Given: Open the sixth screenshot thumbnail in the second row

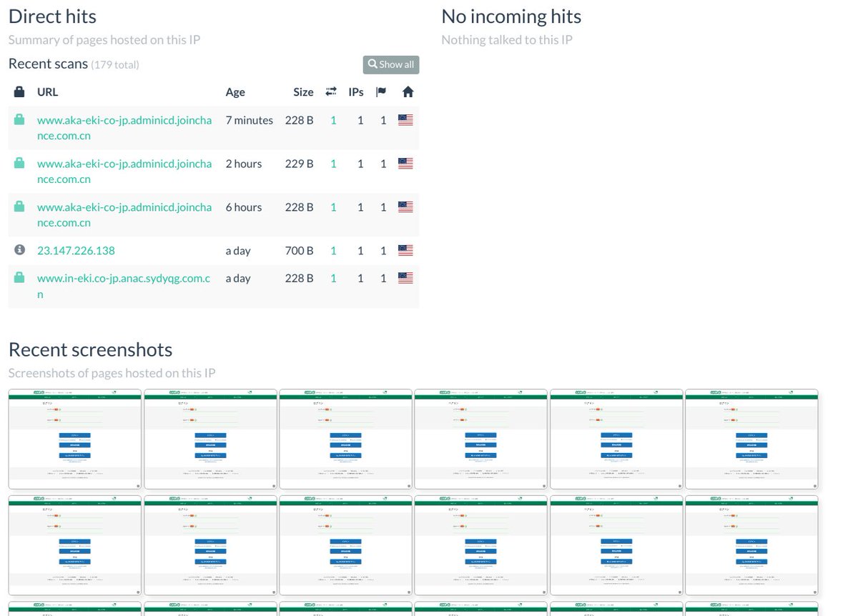Looking at the screenshot, I should pyautogui.click(x=751, y=546).
